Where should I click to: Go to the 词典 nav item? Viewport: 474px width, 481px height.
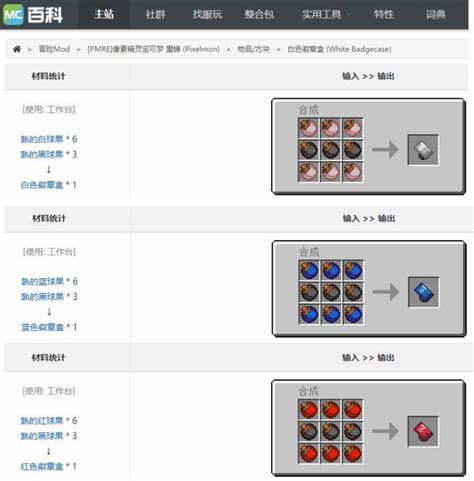[x=435, y=14]
